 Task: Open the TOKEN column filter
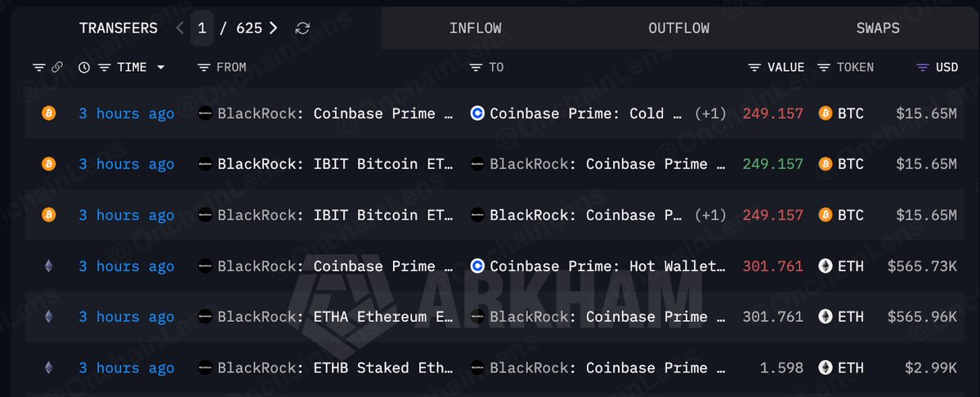[x=825, y=68]
